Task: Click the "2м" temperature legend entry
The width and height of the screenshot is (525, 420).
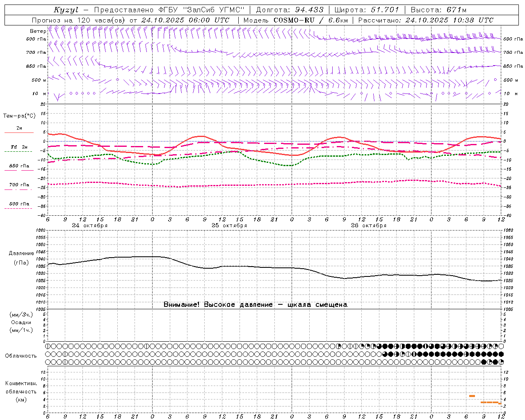Action: coord(19,128)
